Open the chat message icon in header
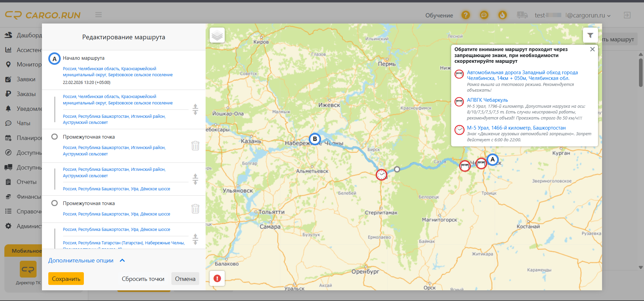644x301 pixels. (x=484, y=15)
